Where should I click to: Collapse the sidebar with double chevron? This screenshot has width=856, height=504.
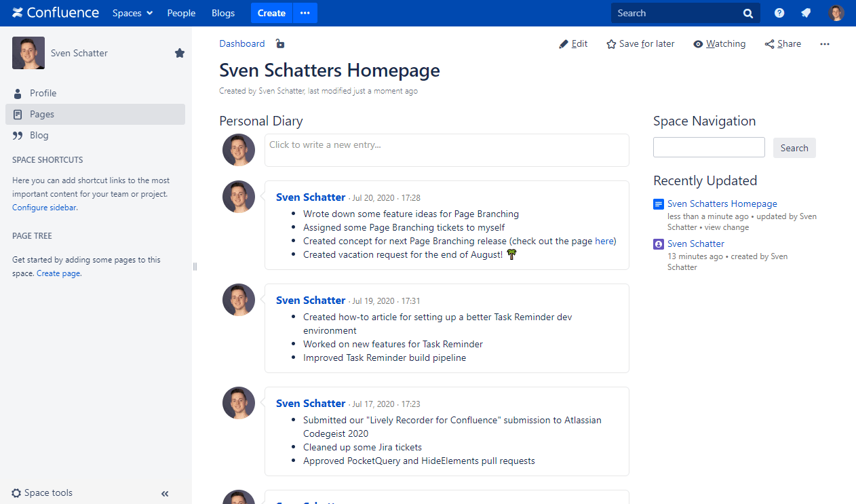coord(165,494)
